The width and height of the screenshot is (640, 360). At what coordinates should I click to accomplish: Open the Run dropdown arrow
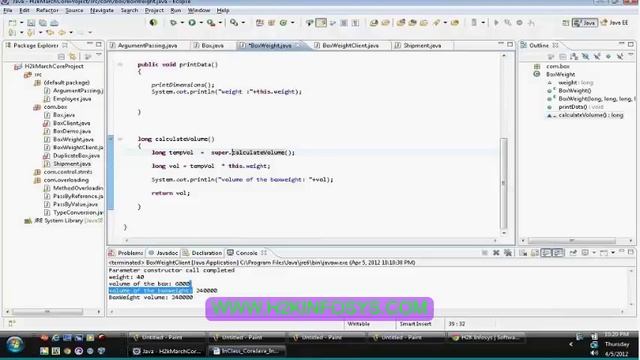pos(201,23)
